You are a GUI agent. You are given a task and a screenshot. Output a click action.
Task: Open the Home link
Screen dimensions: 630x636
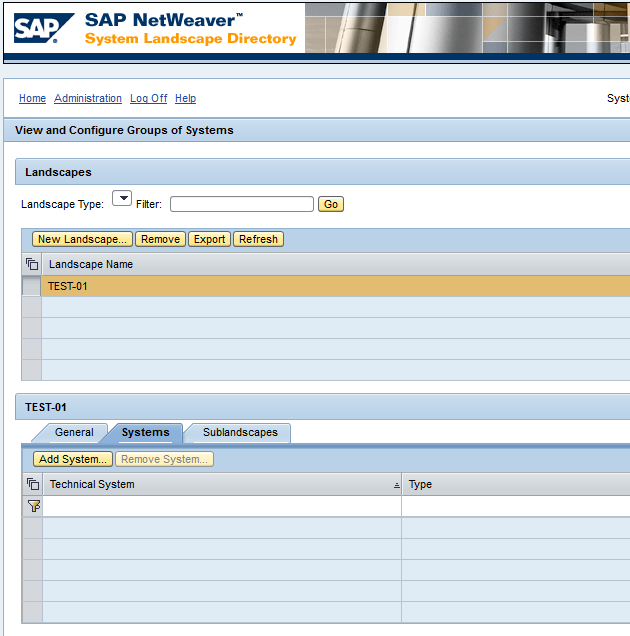point(32,98)
